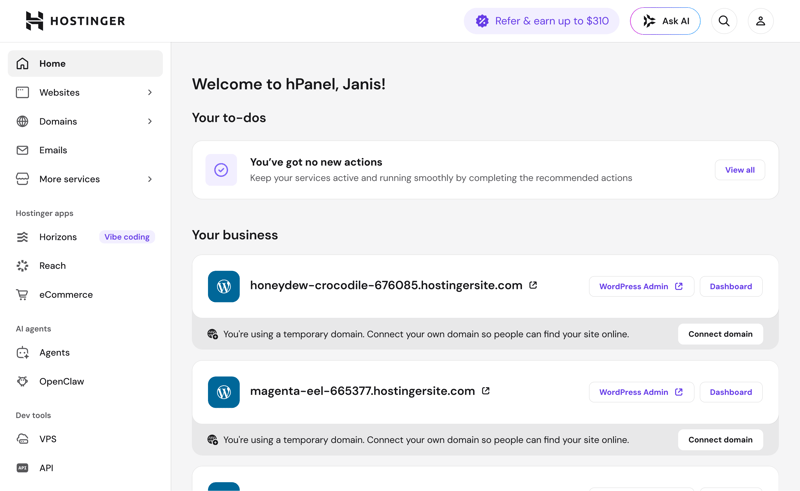Open external link icon beside honeydew-crocodile domain
This screenshot has width=800, height=491.
click(533, 285)
